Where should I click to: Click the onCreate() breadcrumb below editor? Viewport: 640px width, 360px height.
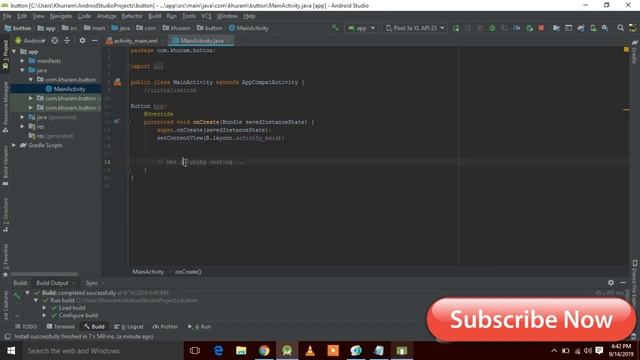point(188,272)
